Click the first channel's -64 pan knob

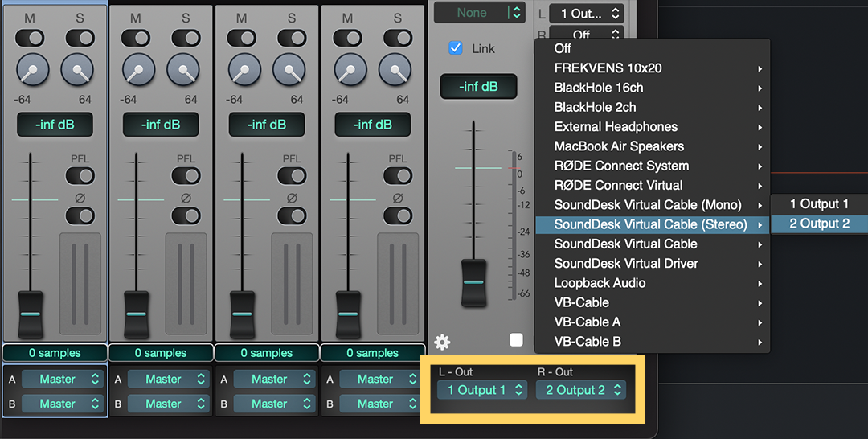click(x=33, y=70)
